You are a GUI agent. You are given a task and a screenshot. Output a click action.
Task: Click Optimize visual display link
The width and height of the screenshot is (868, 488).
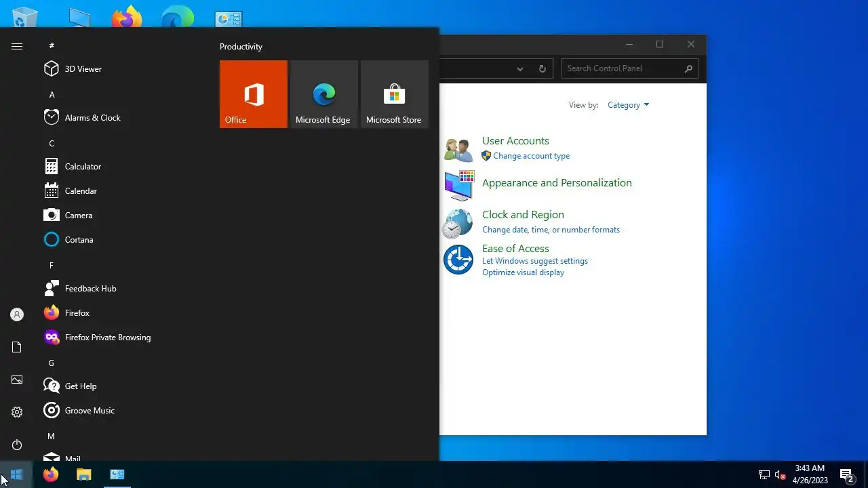coord(523,272)
